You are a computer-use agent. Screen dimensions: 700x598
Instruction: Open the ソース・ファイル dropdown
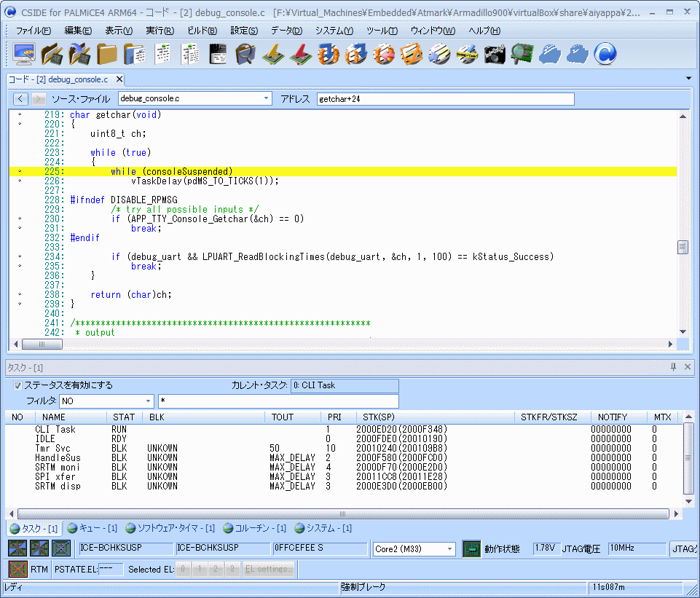266,98
